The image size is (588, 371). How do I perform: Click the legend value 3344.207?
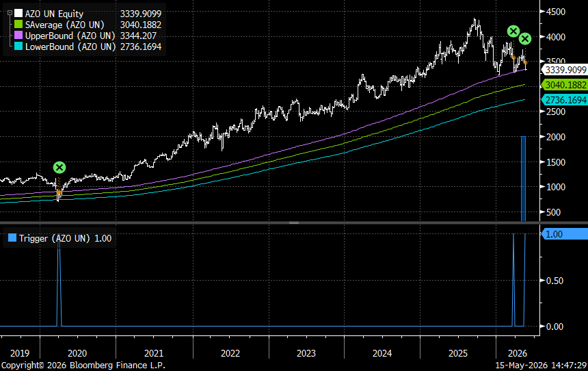click(x=138, y=36)
